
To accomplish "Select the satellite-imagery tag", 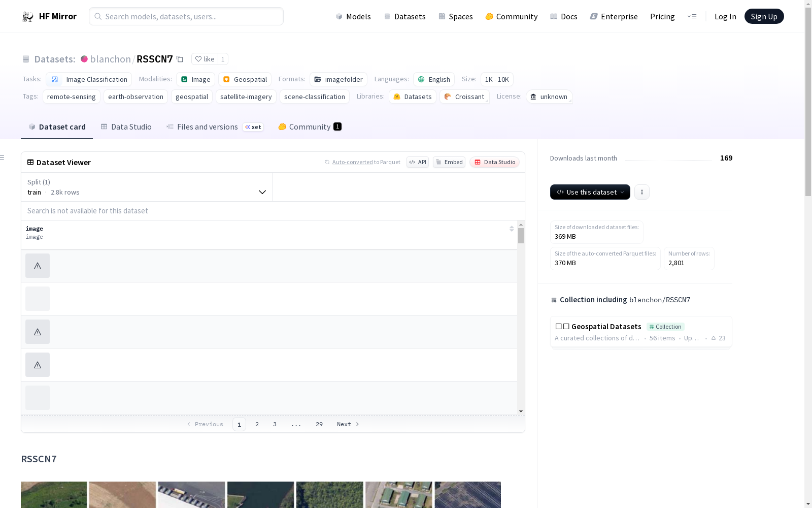I will tap(246, 97).
